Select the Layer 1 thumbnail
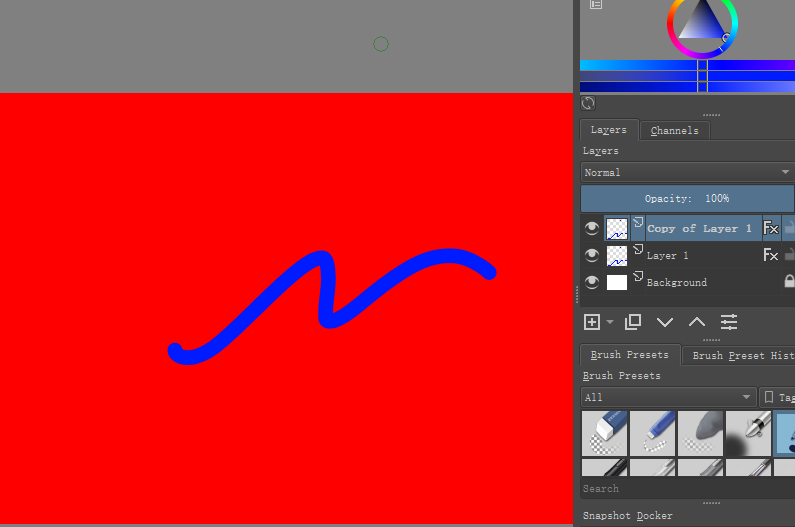795x527 pixels. point(617,256)
